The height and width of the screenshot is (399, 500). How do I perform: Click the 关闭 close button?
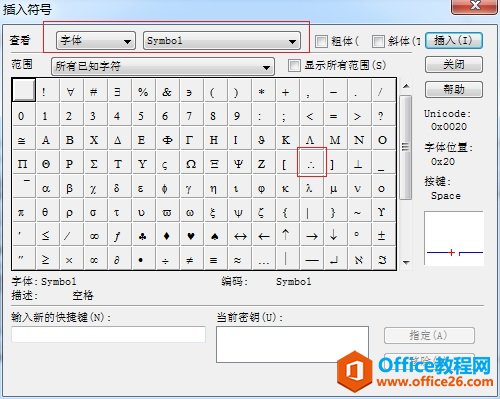454,64
